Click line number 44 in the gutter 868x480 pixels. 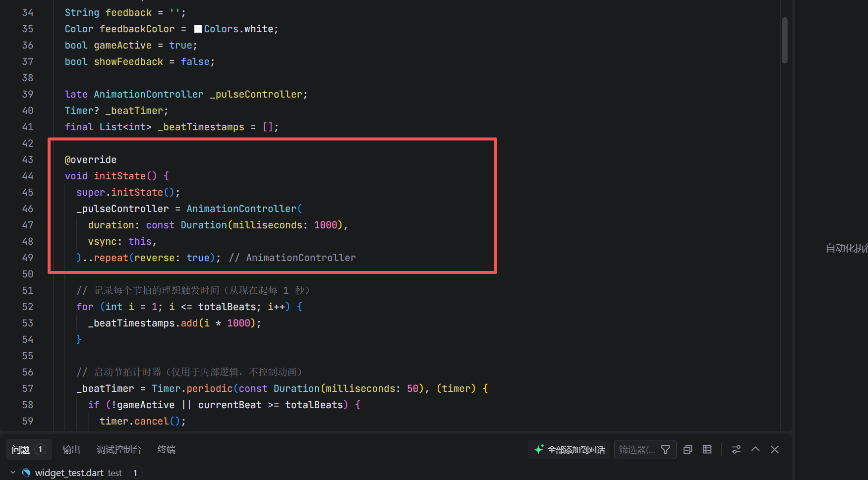pos(28,176)
